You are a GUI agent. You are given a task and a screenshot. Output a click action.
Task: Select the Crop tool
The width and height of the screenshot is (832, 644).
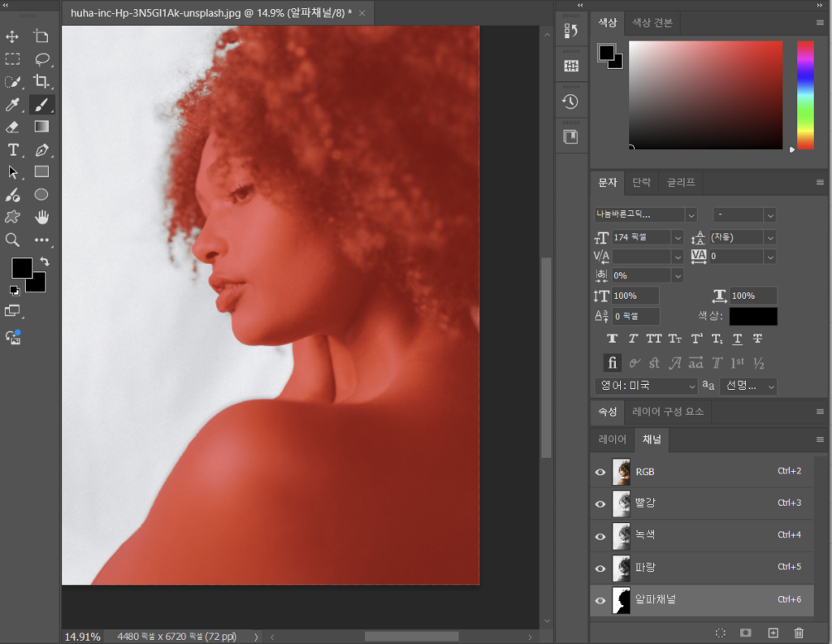coord(41,81)
